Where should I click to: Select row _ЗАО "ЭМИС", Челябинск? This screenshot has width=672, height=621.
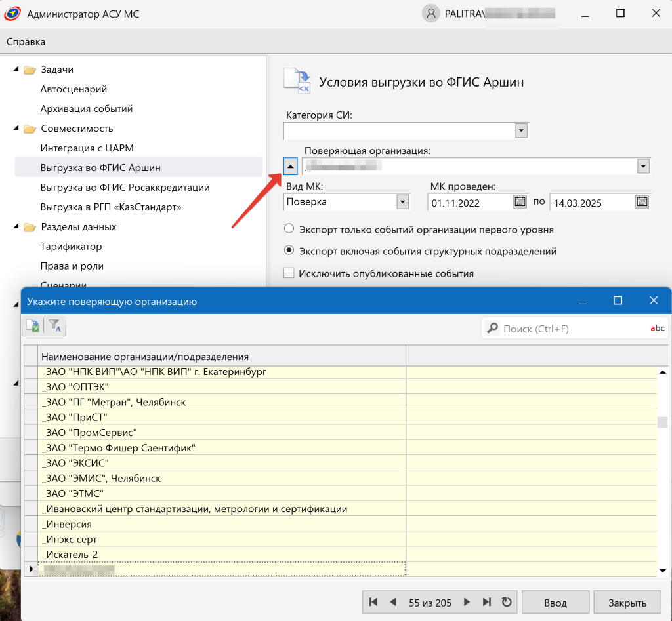coord(222,479)
